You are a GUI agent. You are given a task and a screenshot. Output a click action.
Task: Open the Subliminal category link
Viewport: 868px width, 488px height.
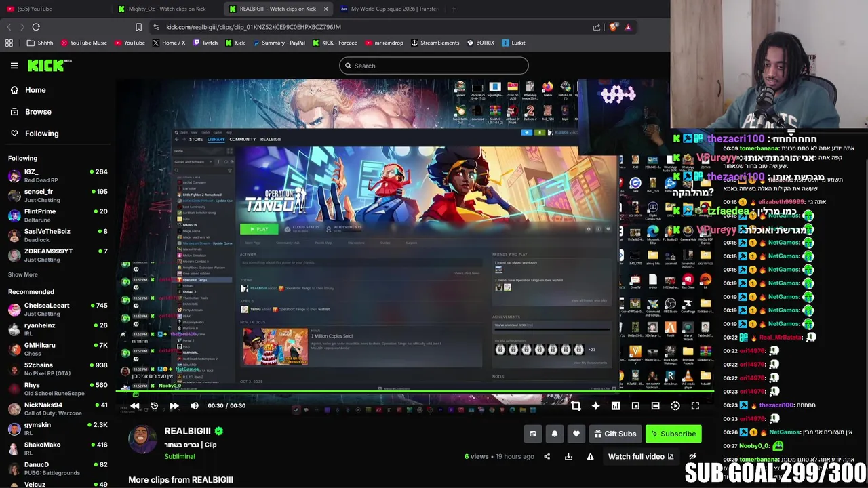tap(179, 457)
